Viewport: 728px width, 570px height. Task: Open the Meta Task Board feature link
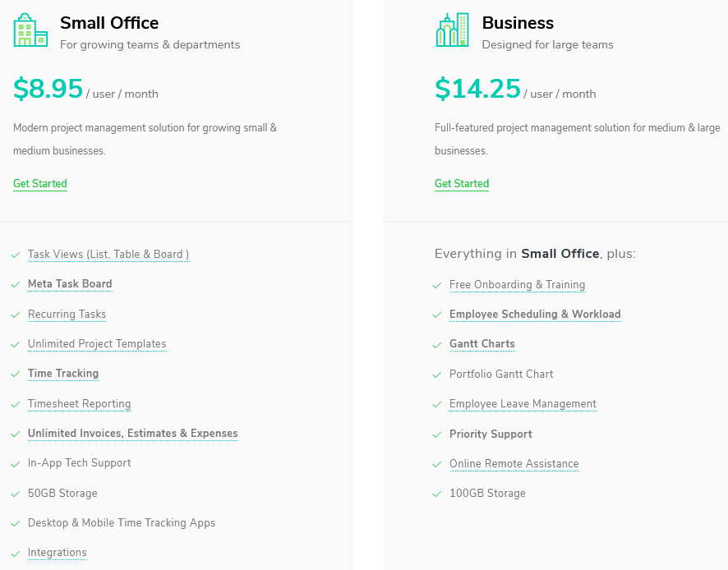point(70,284)
